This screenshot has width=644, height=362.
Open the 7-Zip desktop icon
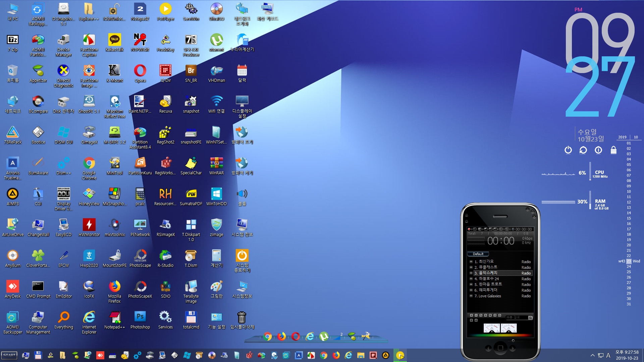(12, 43)
